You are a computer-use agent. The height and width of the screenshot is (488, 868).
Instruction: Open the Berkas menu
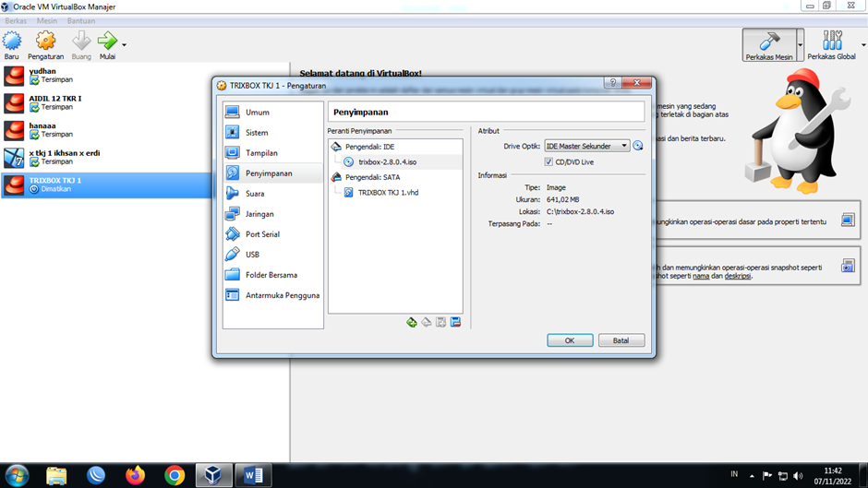pyautogui.click(x=16, y=21)
